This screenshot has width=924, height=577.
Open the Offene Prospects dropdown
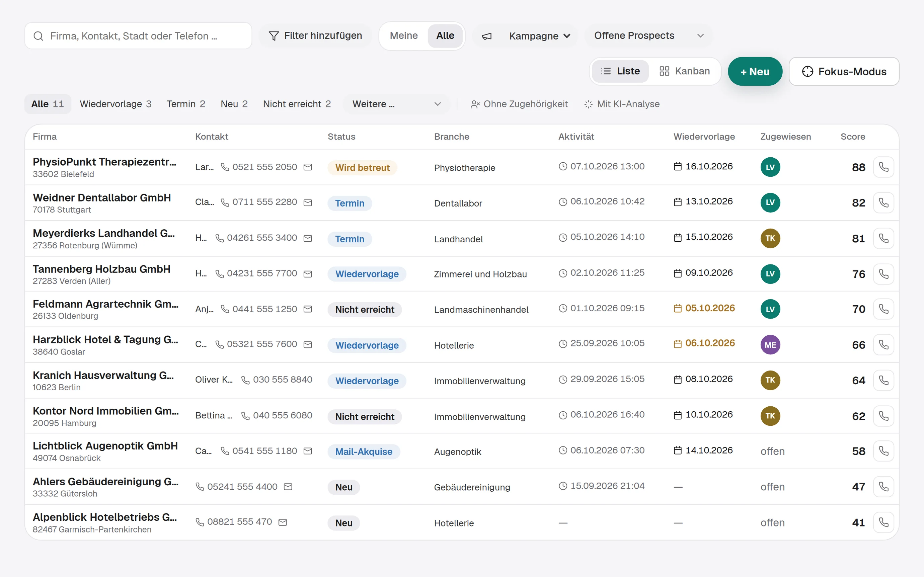coord(648,36)
